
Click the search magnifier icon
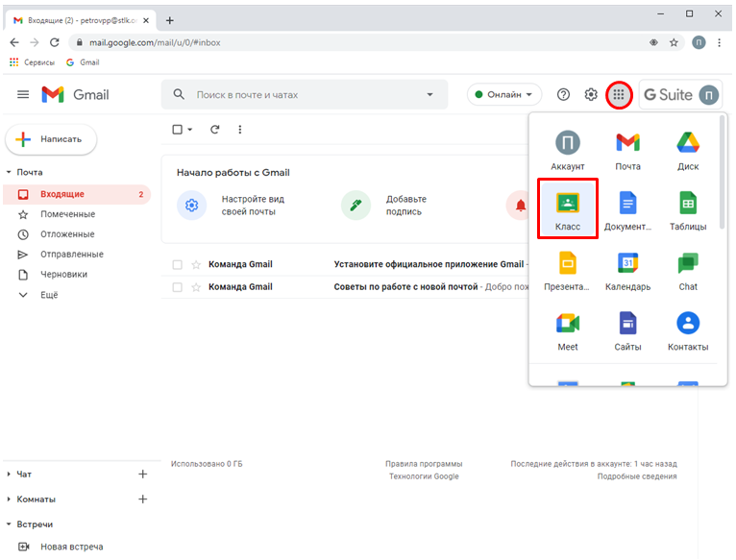click(179, 94)
